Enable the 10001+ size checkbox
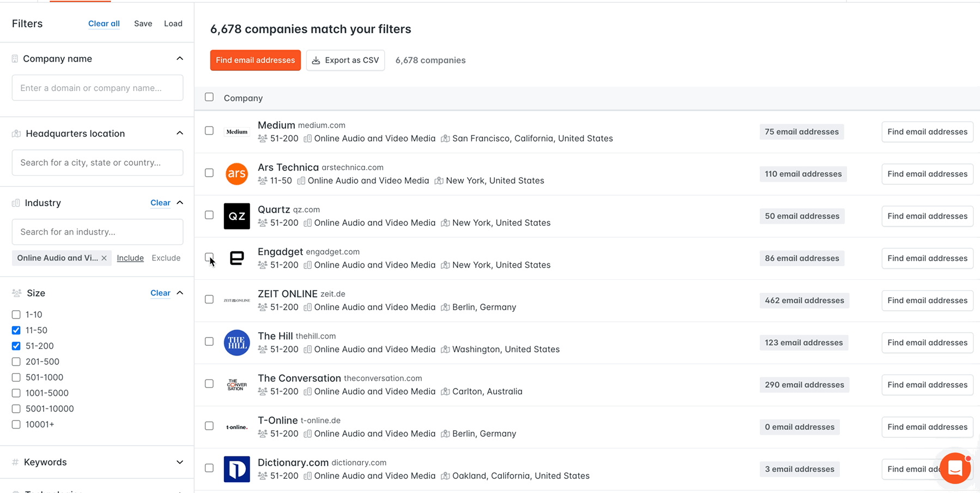The image size is (980, 493). click(16, 424)
